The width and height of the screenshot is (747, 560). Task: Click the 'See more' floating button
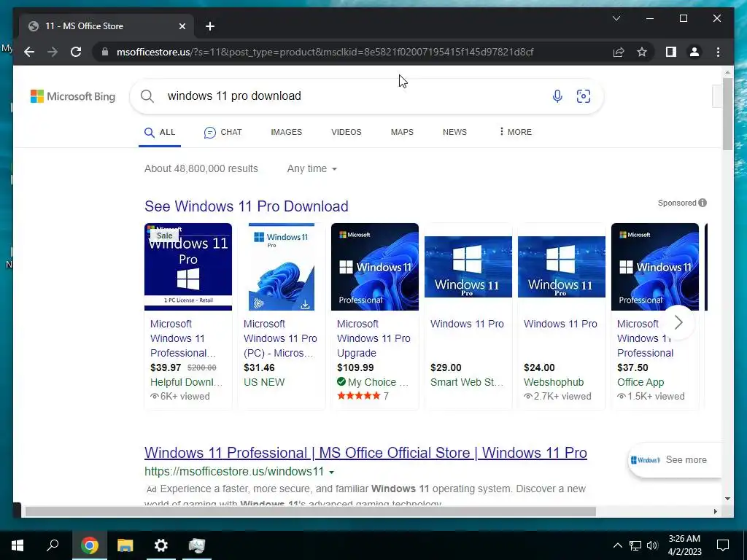pos(675,460)
